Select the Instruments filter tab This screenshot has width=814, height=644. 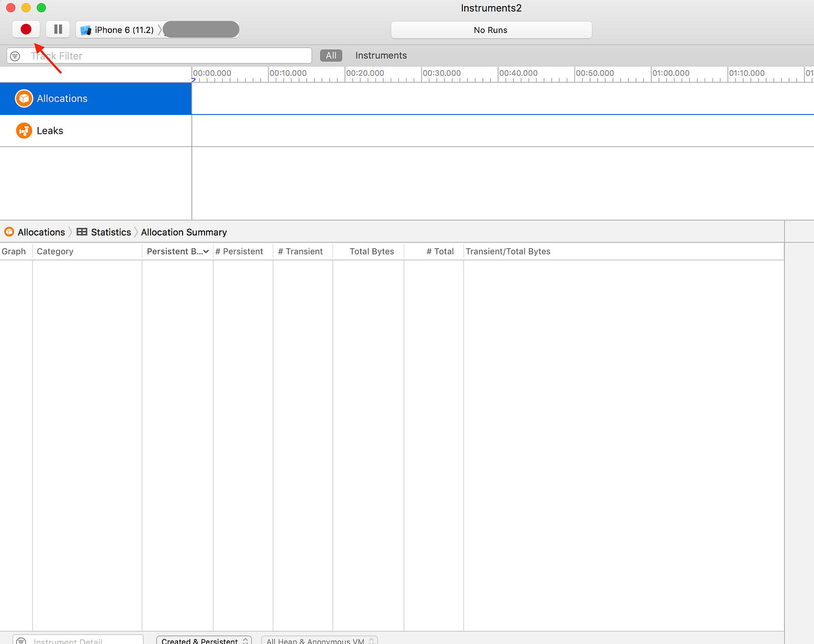[381, 55]
